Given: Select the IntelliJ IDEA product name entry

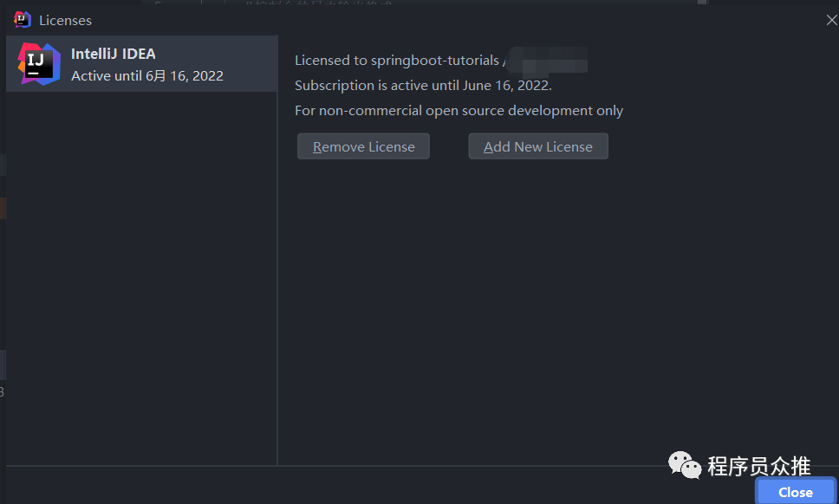Looking at the screenshot, I should (x=114, y=54).
